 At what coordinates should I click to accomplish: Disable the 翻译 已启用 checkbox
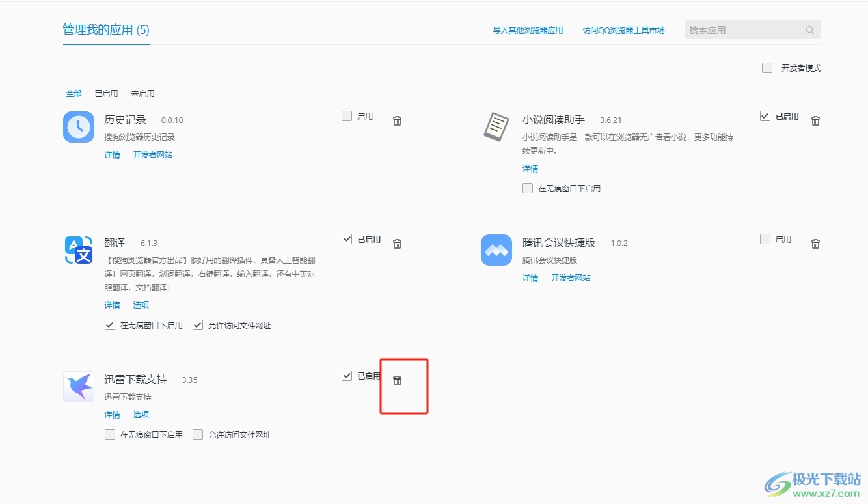click(347, 239)
